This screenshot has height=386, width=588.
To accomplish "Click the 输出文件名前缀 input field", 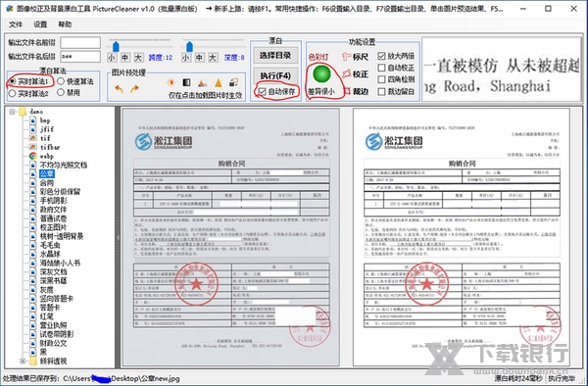I will [x=80, y=43].
